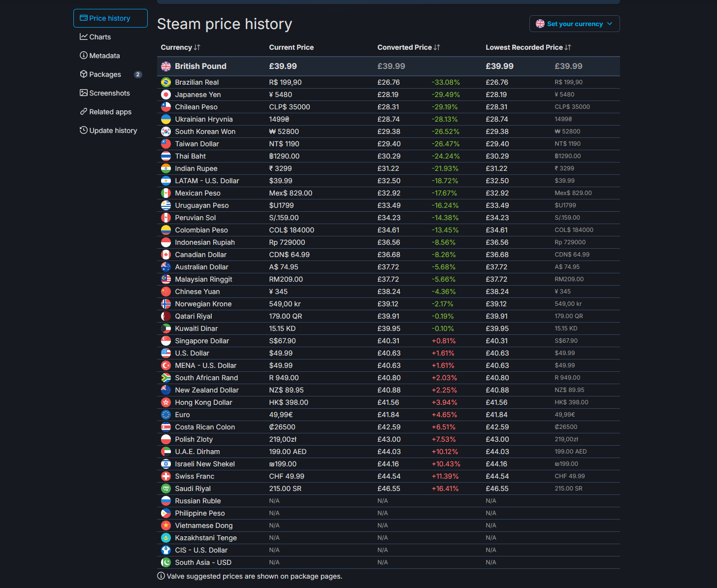Select the Price history tab
The image size is (717, 588).
point(110,18)
